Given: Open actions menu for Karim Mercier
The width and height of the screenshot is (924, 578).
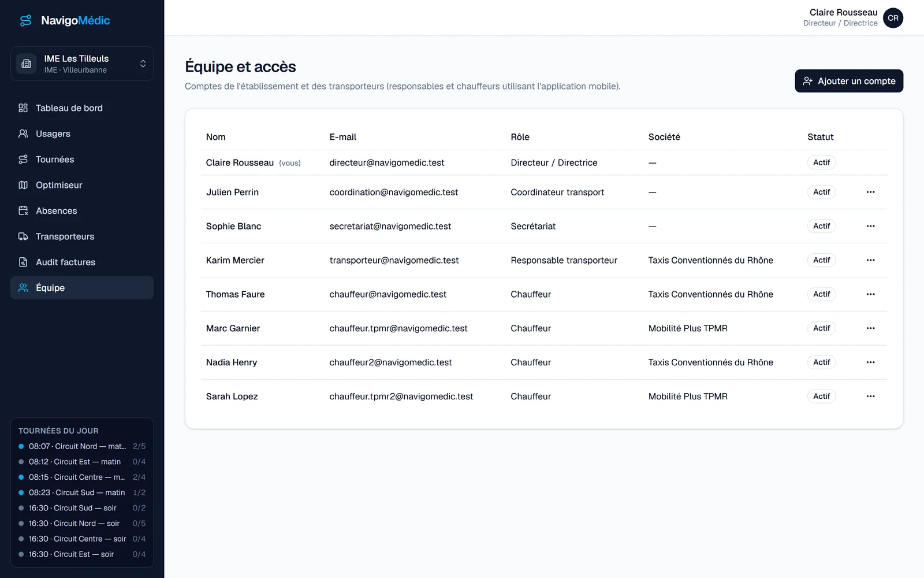Looking at the screenshot, I should pos(870,260).
